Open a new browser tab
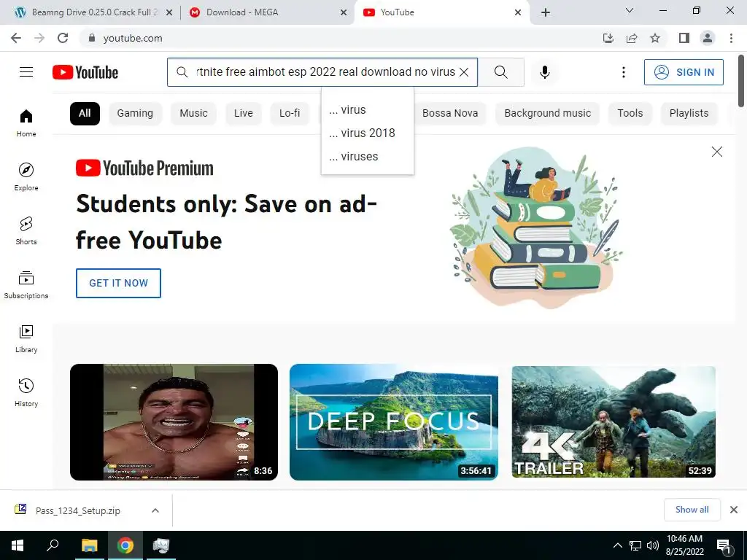This screenshot has height=560, width=747. tap(546, 13)
